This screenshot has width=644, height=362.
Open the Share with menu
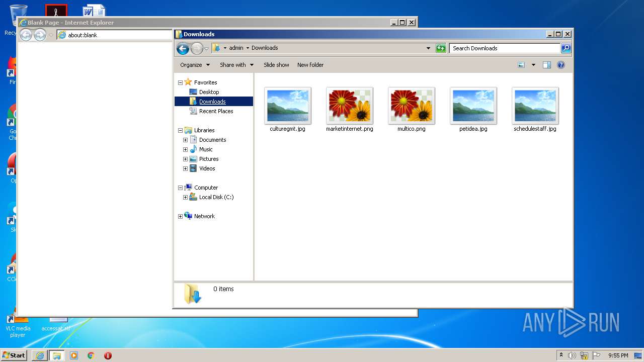pos(236,65)
